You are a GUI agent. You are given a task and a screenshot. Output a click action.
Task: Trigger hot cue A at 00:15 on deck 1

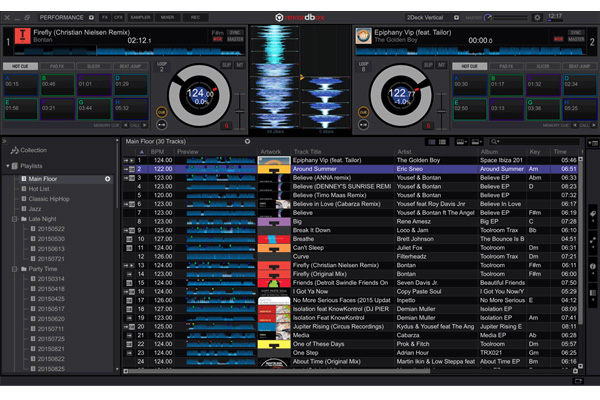click(x=20, y=85)
